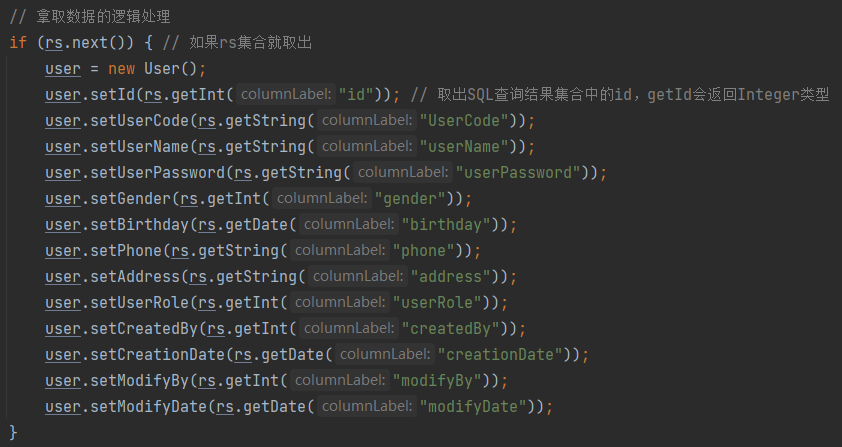The width and height of the screenshot is (842, 447).
Task: Click the setCreationDate method name
Action: click(154, 355)
